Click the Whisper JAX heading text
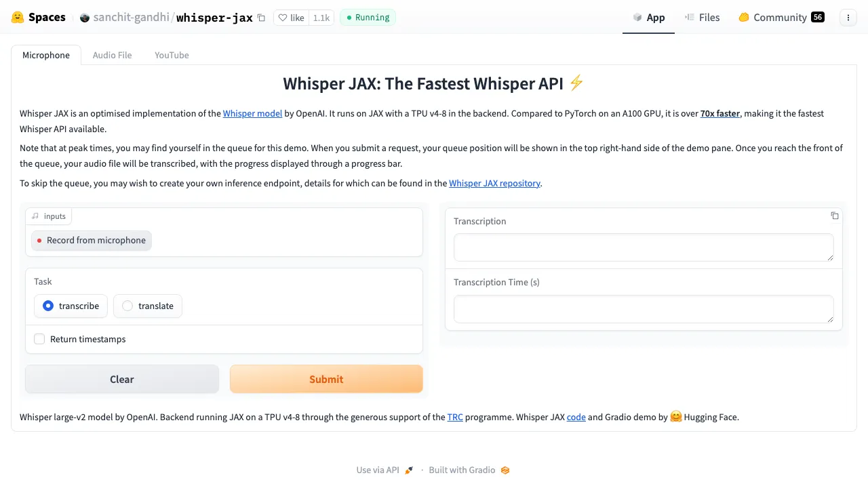868x488 pixels. [433, 83]
